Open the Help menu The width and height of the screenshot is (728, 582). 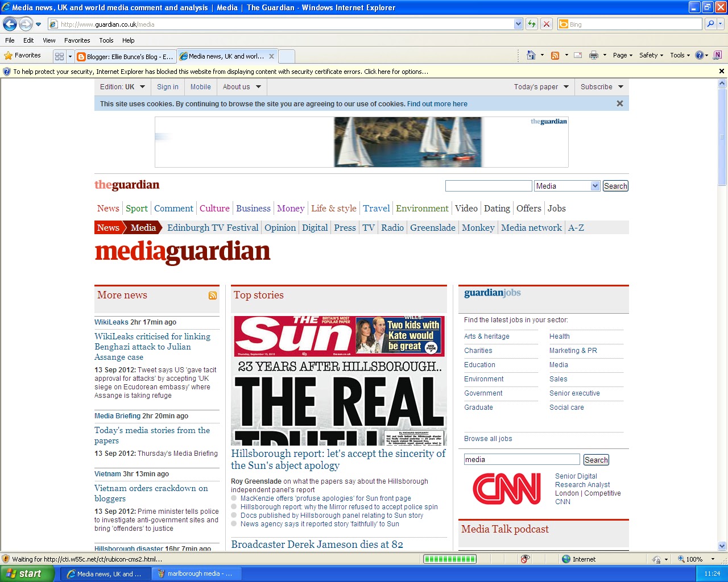pyautogui.click(x=129, y=40)
